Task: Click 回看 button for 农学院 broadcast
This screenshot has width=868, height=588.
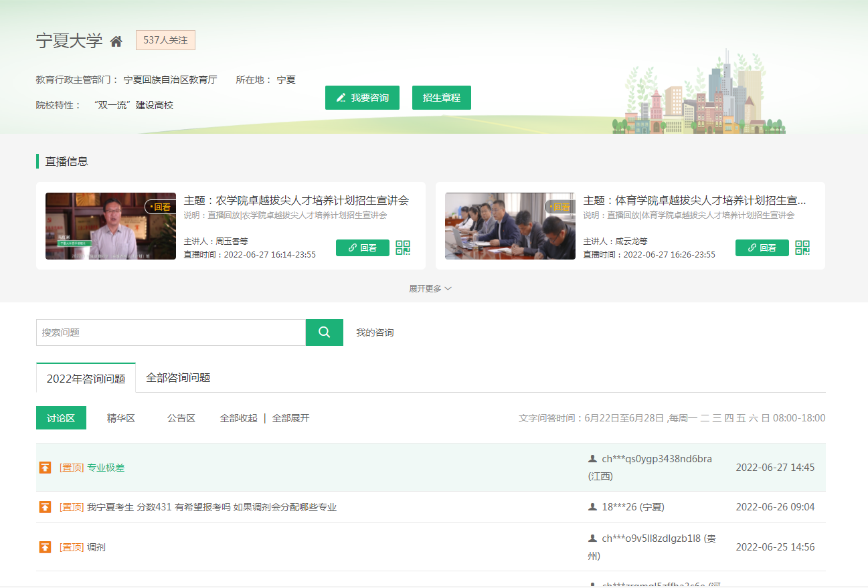Action: tap(362, 248)
